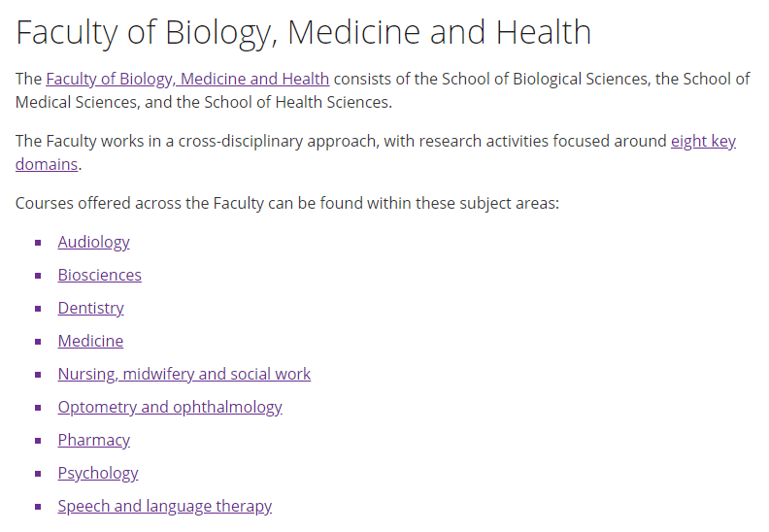769x532 pixels.
Task: Visit Nursing, midwifery and social work
Action: click(x=184, y=374)
